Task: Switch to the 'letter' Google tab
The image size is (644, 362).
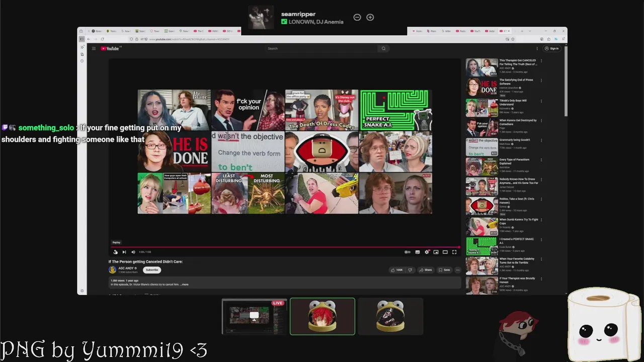Action: point(446,31)
